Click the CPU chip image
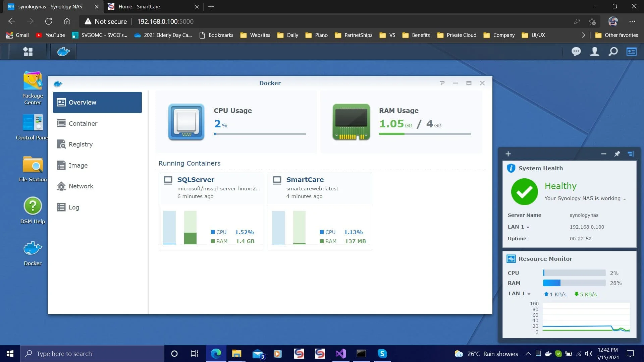Screen dimensions: 644x362 (x=186, y=122)
